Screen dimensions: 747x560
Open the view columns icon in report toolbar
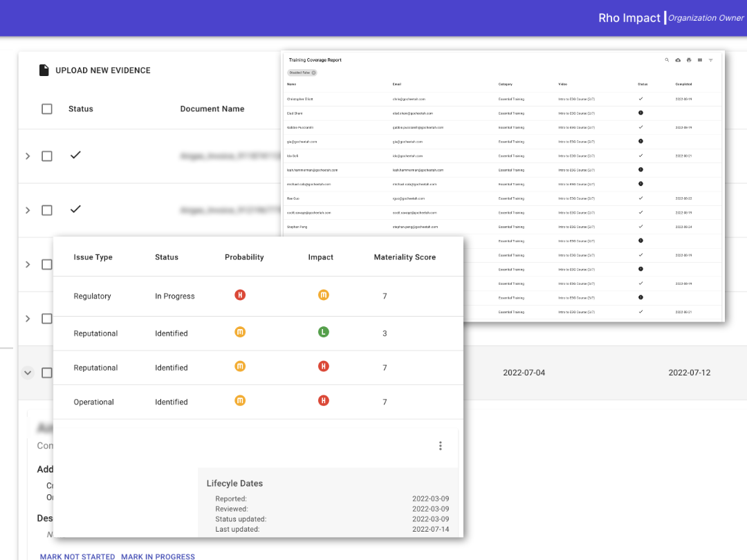(x=699, y=60)
